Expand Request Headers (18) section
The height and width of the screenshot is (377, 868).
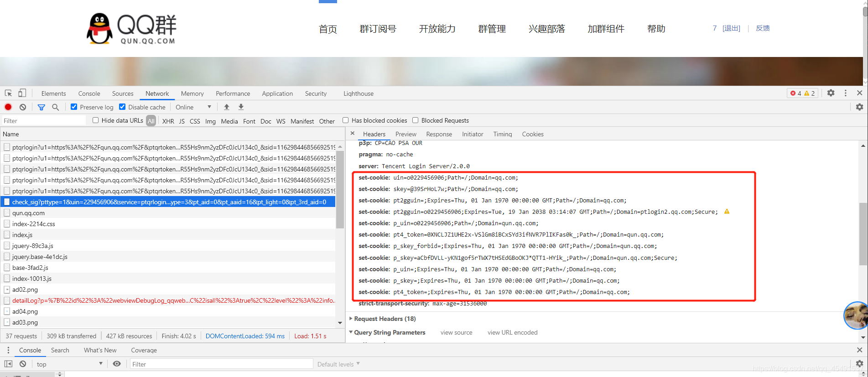[x=382, y=319]
